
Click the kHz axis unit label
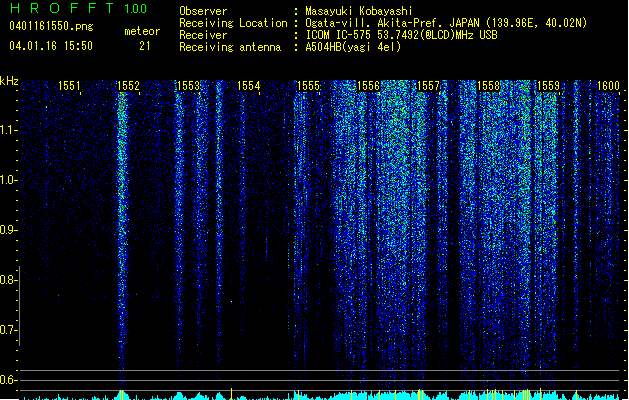pos(9,81)
